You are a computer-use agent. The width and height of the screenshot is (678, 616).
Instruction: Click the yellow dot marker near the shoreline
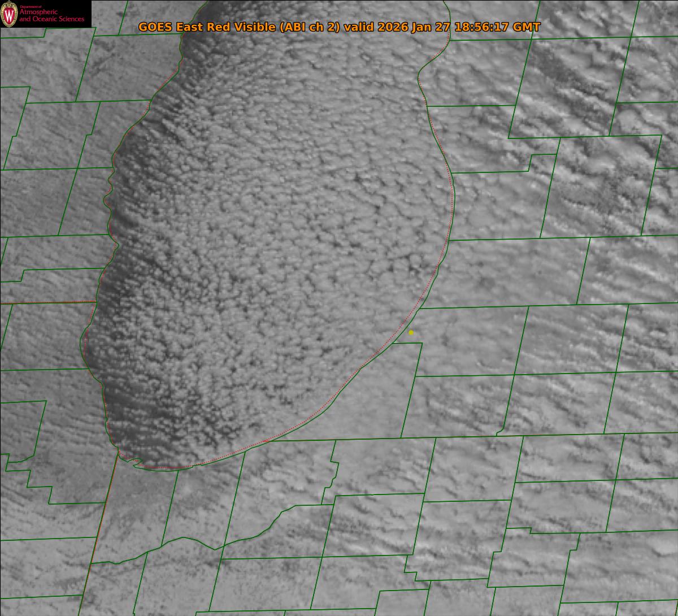[x=411, y=333]
